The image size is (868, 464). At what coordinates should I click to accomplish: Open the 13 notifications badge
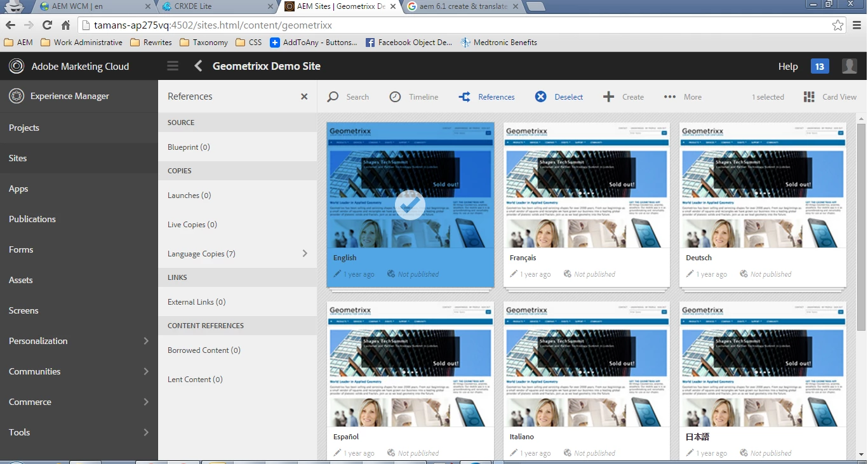tap(820, 66)
